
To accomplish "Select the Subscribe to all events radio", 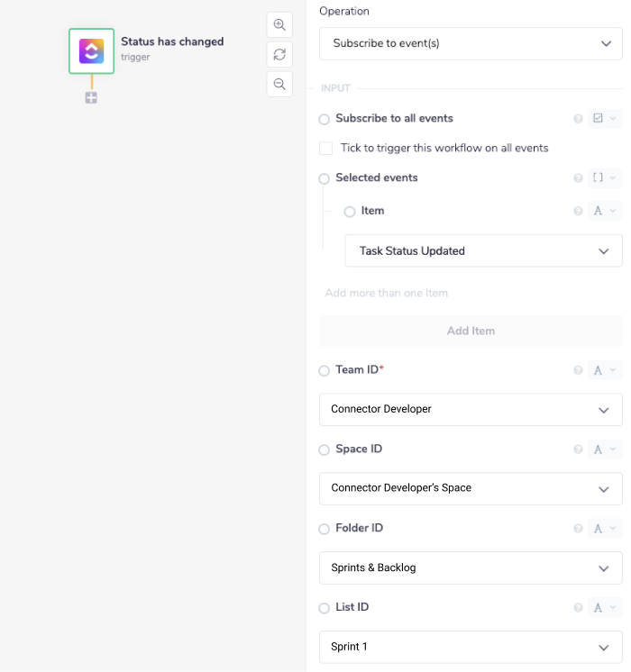I will click(325, 119).
